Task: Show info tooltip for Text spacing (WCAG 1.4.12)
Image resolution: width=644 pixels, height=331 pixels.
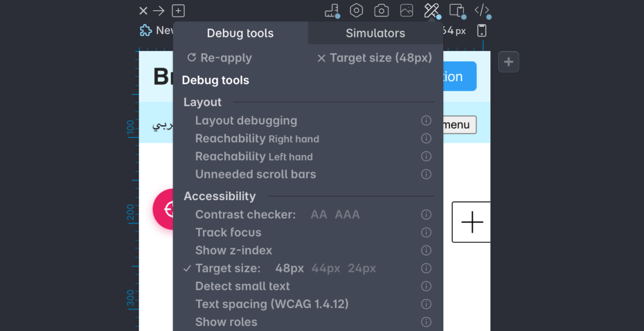Action: click(x=426, y=304)
